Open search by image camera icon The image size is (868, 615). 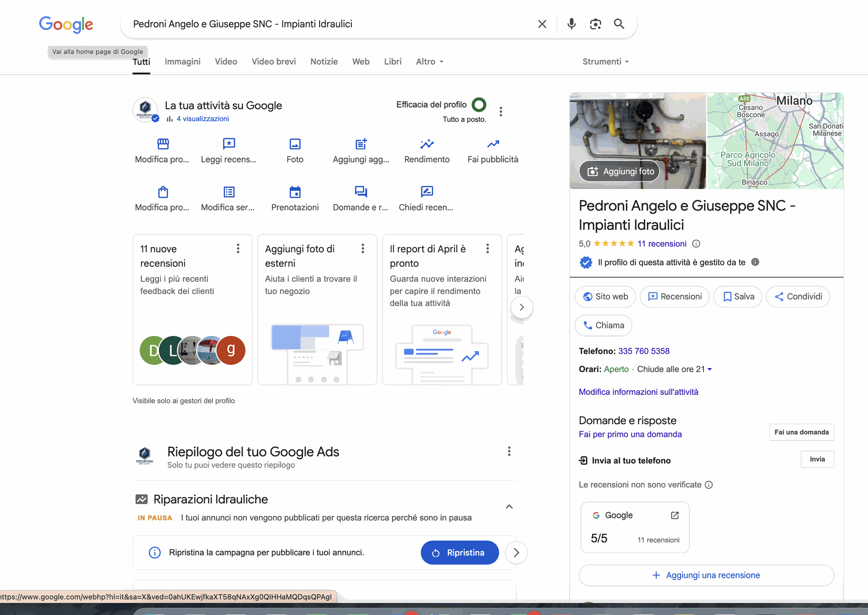tap(595, 24)
